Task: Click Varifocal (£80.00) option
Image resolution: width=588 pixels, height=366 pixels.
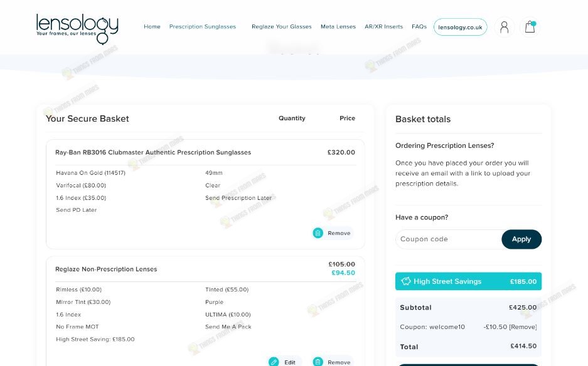Action: point(81,185)
